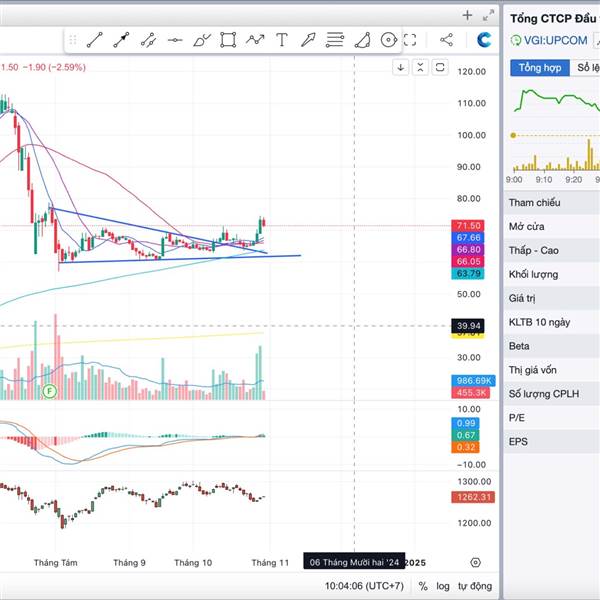
Task: Click the Tổng CTCP Đầu company title
Action: [x=554, y=18]
